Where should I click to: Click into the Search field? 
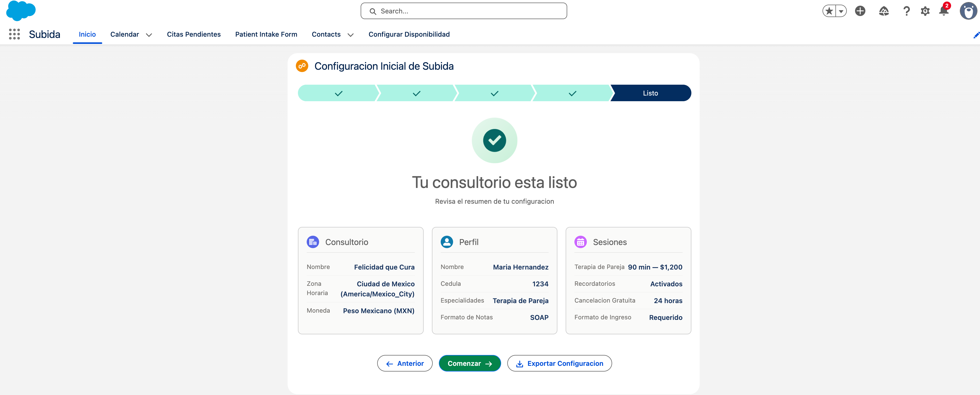pos(464,11)
